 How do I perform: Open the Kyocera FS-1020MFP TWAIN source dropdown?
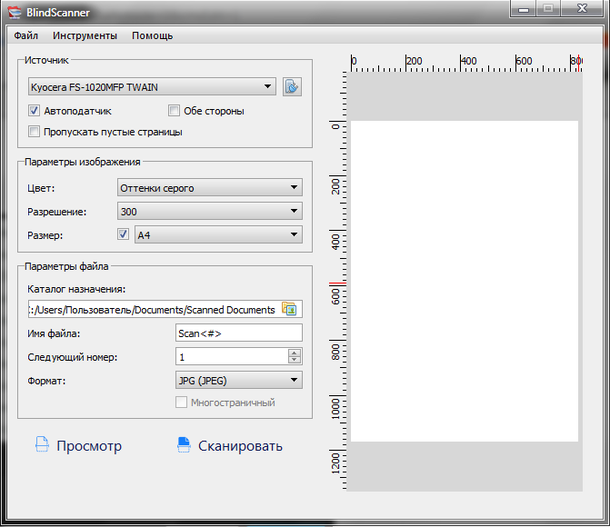(152, 87)
